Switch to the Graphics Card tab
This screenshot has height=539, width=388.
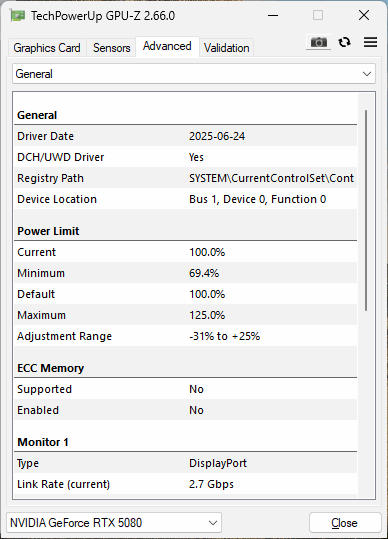pos(47,48)
